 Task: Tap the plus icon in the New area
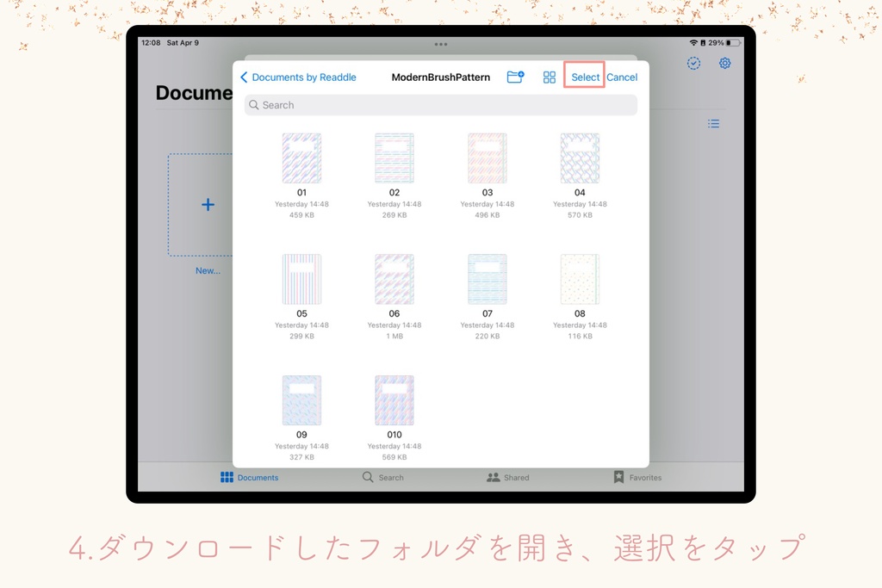[x=208, y=205]
